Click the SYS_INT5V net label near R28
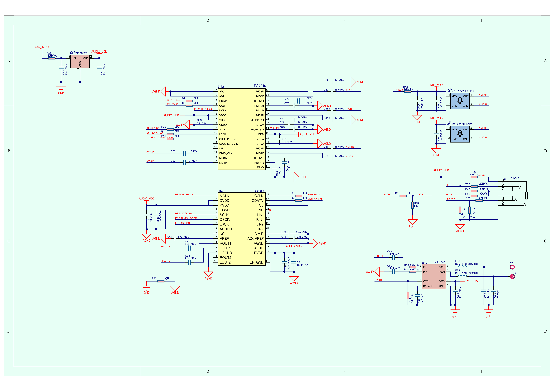Screen dimensions: 555x392 tap(42, 47)
